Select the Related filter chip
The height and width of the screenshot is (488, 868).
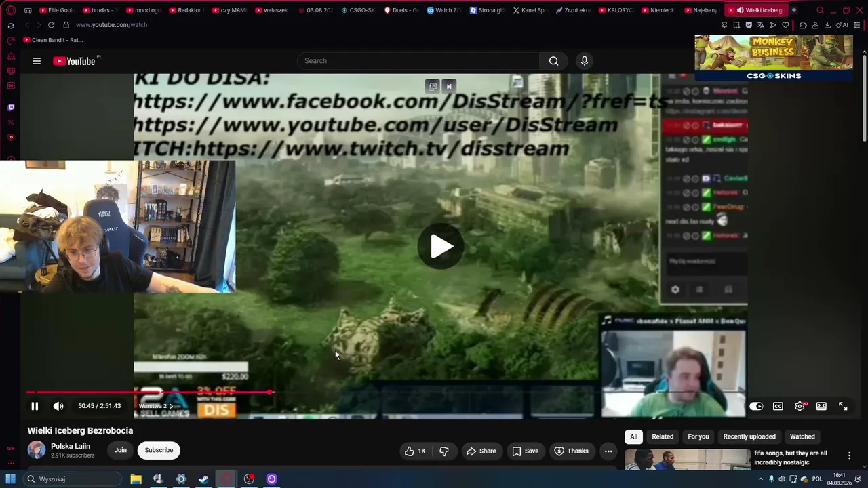663,436
